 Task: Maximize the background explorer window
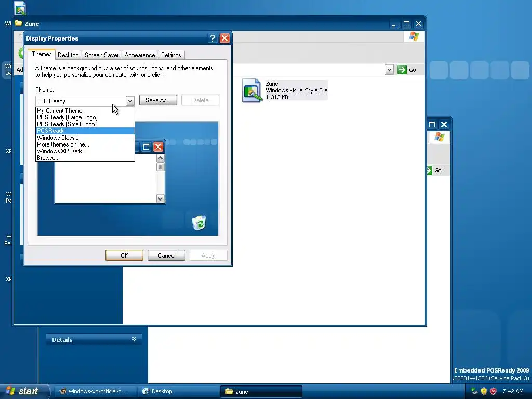click(432, 125)
